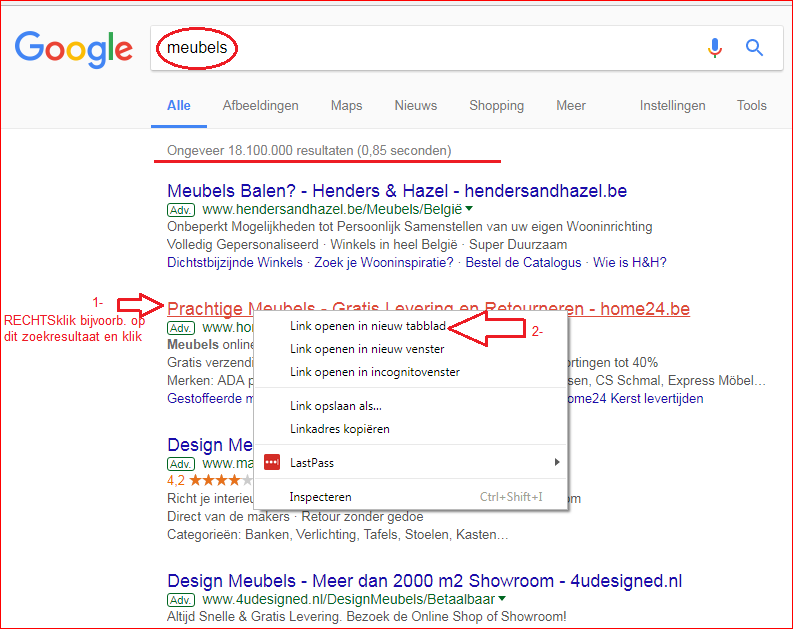Image resolution: width=793 pixels, height=629 pixels.
Task: Choose 'Link openen in nieuw tabblad'
Action: tap(367, 326)
